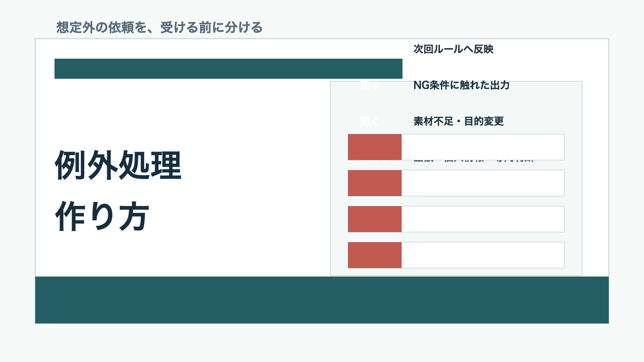The height and width of the screenshot is (362, 644).
Task: Click the line 'NG条件に触れた出力'
Action: pyautogui.click(x=461, y=85)
